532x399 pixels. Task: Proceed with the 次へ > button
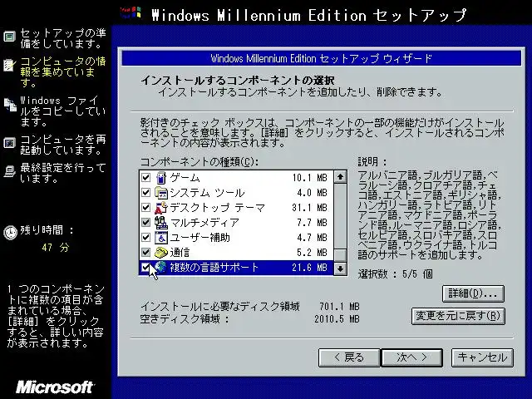(x=412, y=357)
